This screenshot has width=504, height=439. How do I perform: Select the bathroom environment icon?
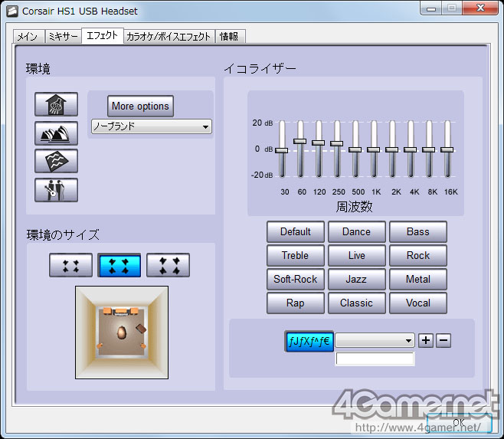click(x=56, y=104)
